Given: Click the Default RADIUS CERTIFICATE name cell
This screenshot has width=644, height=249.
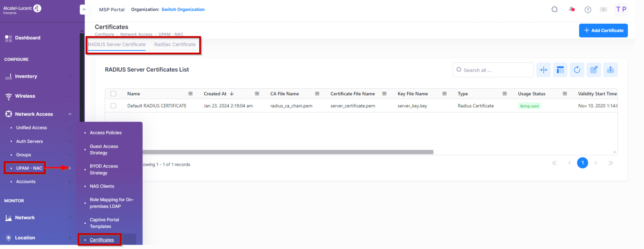Looking at the screenshot, I should [157, 106].
